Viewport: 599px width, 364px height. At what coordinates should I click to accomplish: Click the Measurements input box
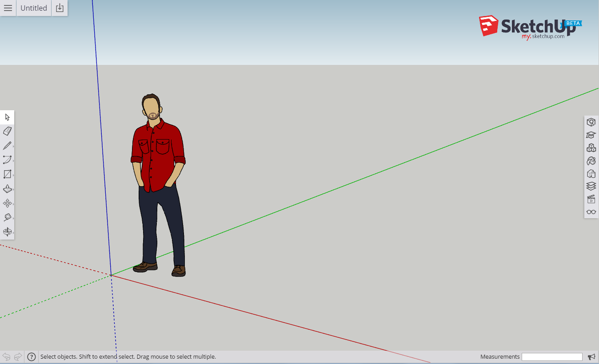click(x=551, y=357)
